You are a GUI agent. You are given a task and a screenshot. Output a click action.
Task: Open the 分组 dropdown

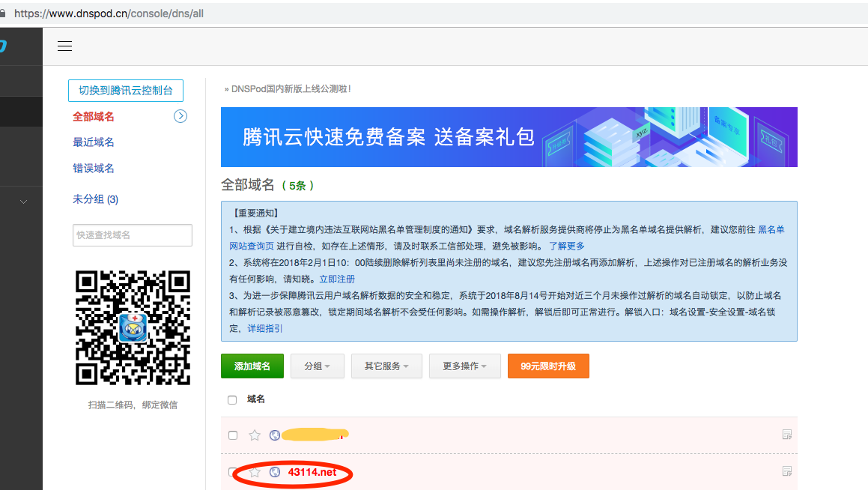(317, 366)
